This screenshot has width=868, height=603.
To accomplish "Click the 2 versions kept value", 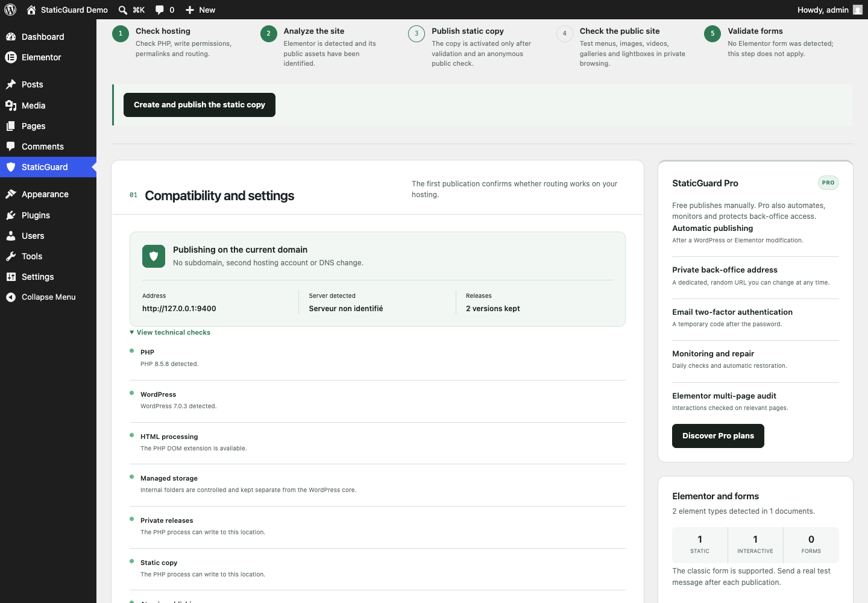I will (493, 308).
